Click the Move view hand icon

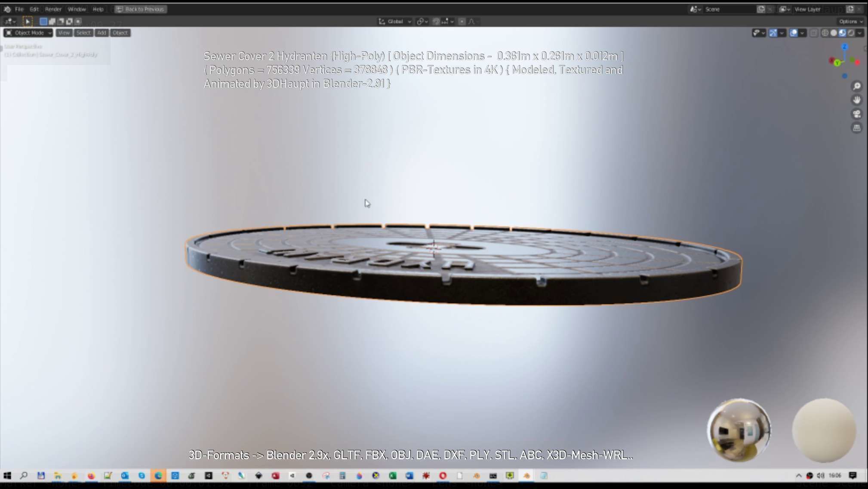(856, 100)
